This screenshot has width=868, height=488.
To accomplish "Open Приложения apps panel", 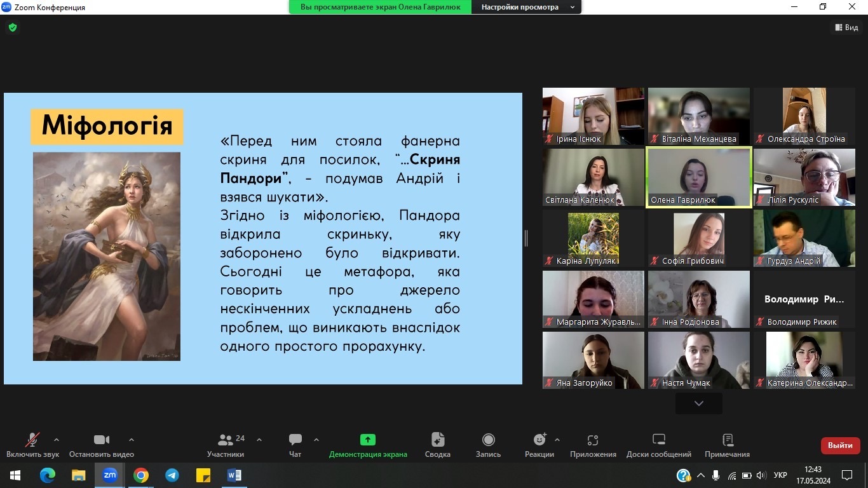I will (x=593, y=445).
